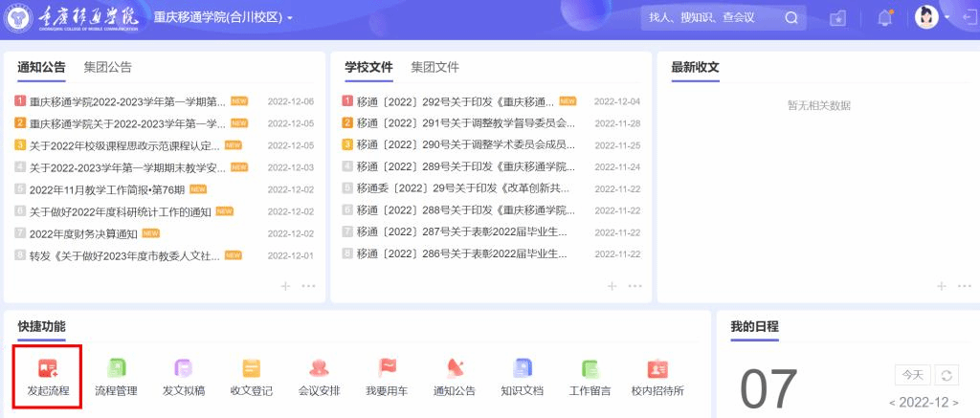Switch to the 集团公告 tab
Screen dimensions: 980x418
coord(107,67)
